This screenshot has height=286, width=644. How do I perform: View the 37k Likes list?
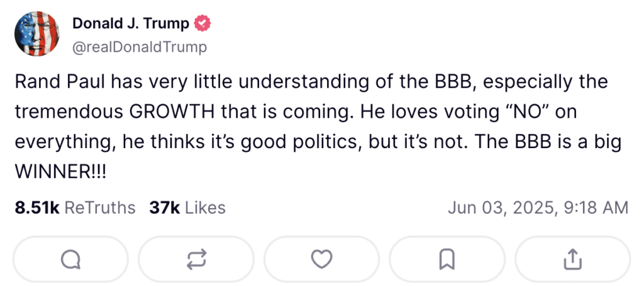click(x=187, y=207)
